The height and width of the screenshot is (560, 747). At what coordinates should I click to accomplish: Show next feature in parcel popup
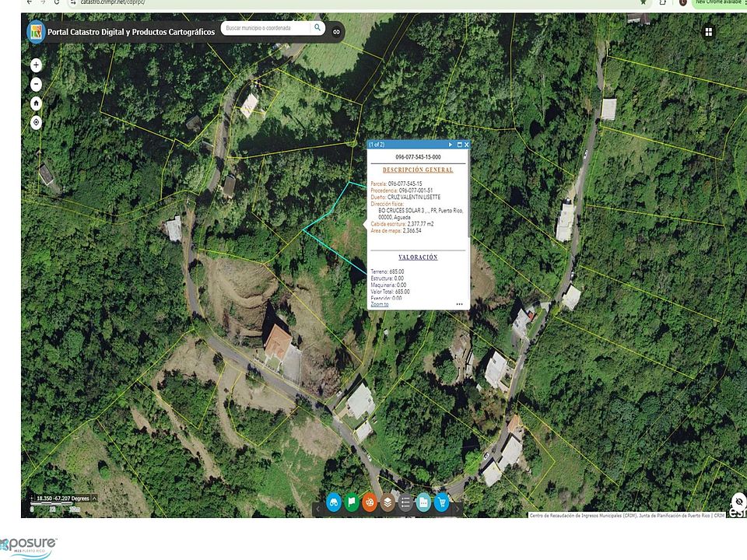coord(450,145)
